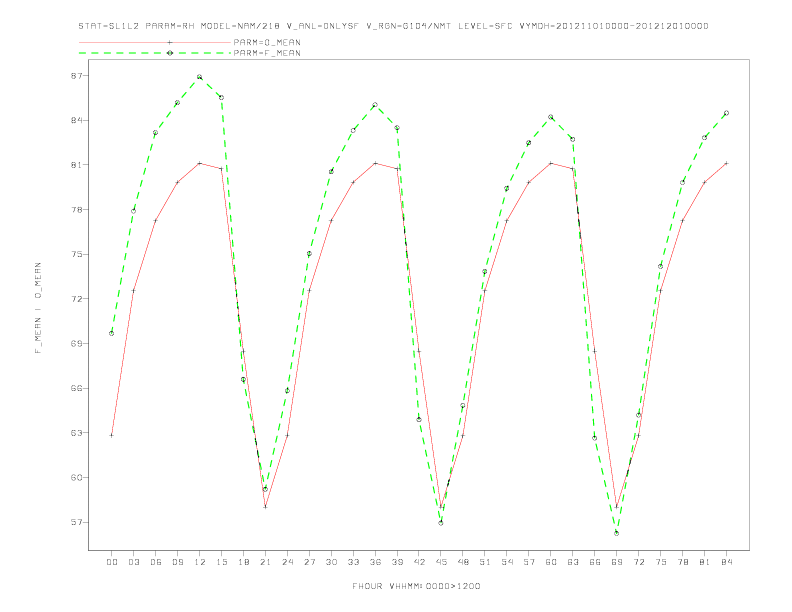Screen dimensions: 792x612
Task: Click the green dashed F_MEAN legend line sample
Action: click(155, 53)
